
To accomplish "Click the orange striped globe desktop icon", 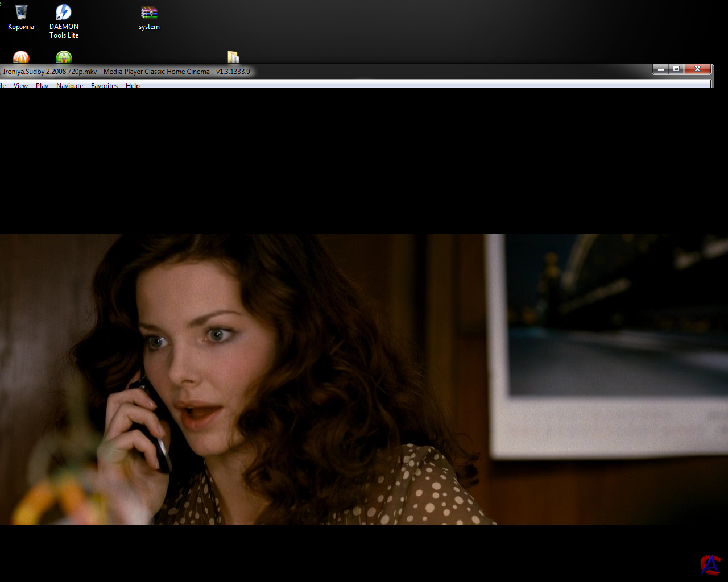I will [21, 57].
